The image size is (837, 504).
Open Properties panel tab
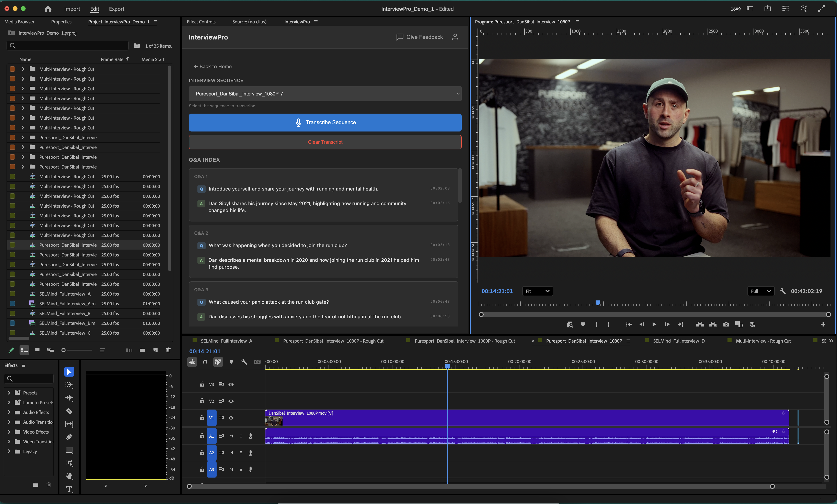(x=61, y=22)
